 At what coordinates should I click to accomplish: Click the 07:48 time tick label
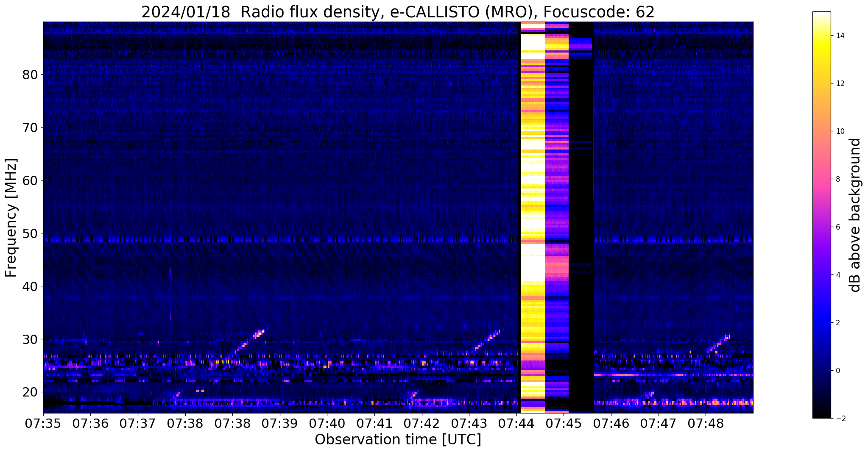(x=706, y=423)
